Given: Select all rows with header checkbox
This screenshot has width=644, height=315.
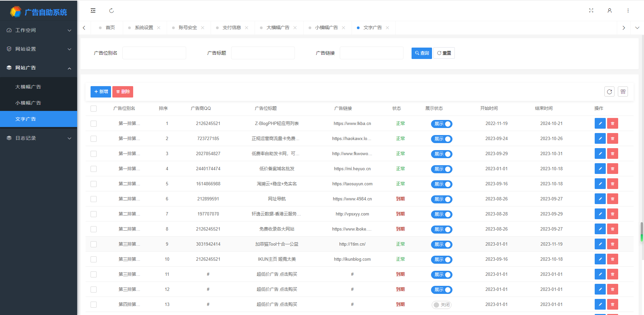Looking at the screenshot, I should tap(94, 109).
